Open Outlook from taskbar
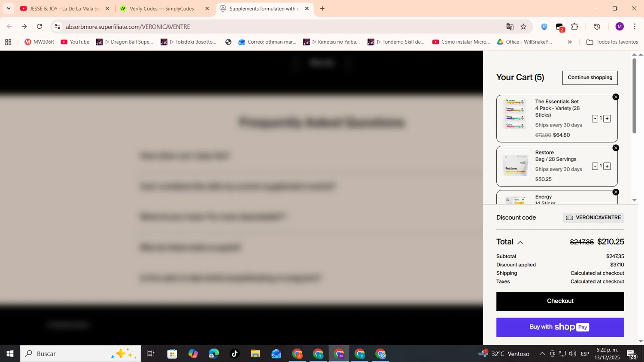Screen dimensions: 644x362 (276, 354)
